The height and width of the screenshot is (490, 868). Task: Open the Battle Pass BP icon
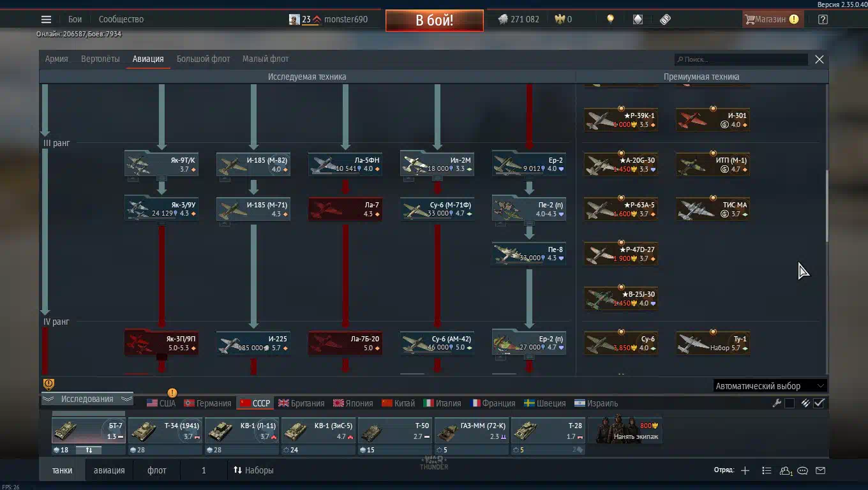point(665,19)
